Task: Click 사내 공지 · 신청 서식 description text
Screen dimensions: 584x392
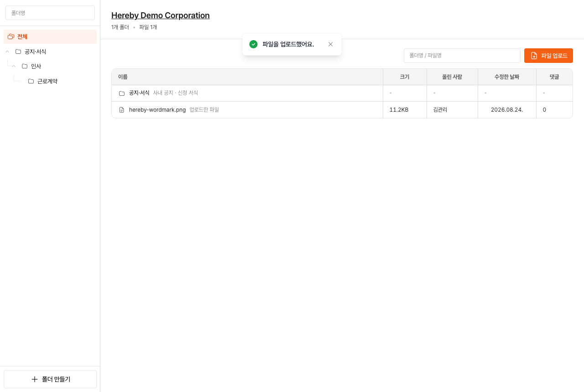Action: click(176, 93)
